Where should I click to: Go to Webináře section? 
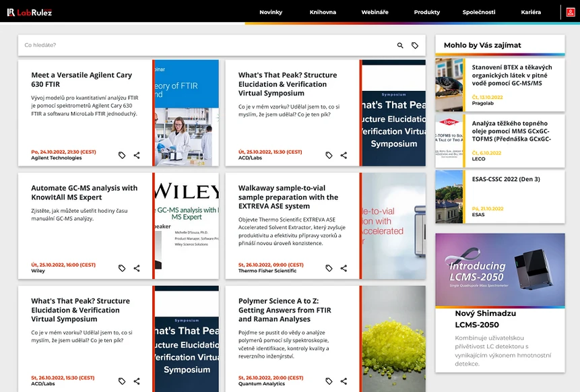[375, 12]
